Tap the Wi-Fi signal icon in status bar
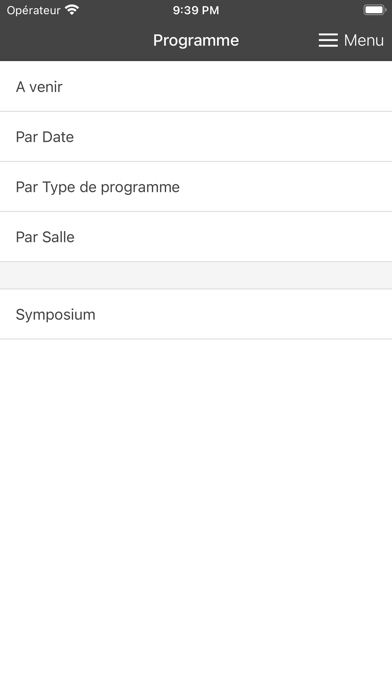The width and height of the screenshot is (392, 696). [x=71, y=10]
